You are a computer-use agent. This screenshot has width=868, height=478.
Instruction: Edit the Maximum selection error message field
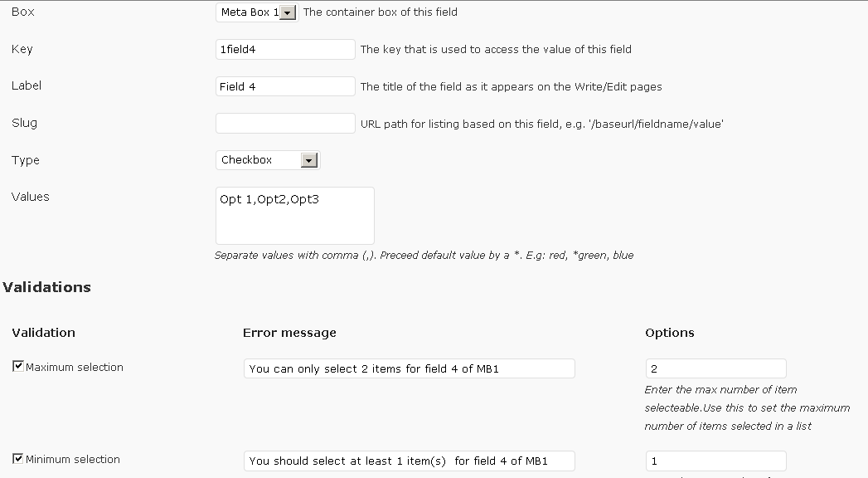click(409, 369)
